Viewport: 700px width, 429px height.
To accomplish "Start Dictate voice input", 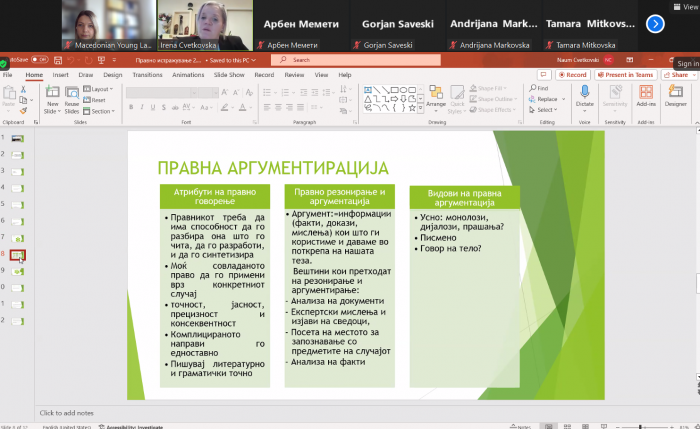I will coord(585,96).
